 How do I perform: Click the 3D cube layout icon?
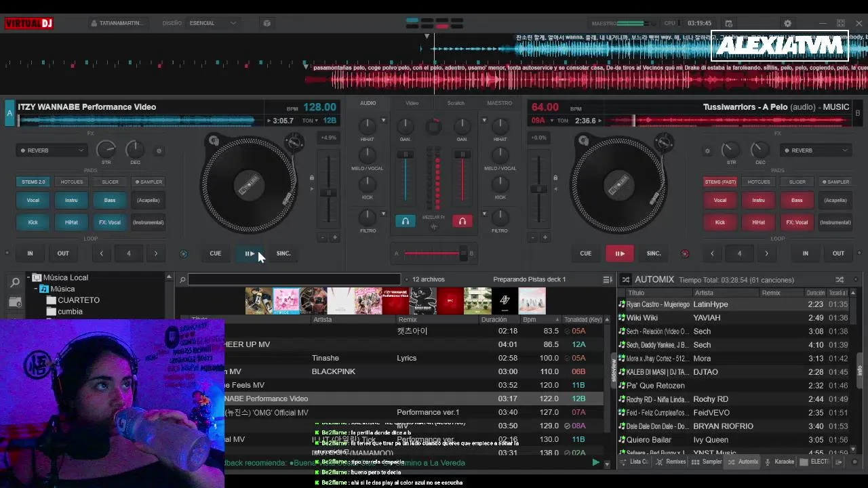click(x=267, y=23)
